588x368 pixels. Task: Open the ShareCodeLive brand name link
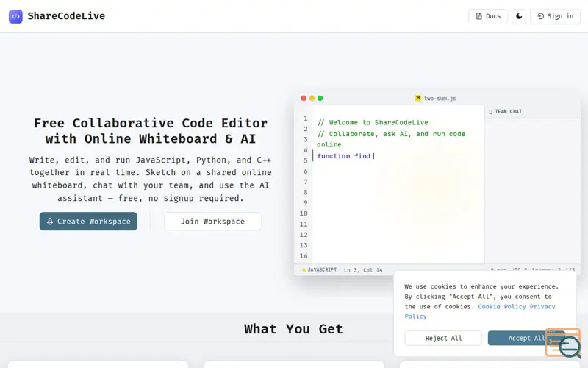point(66,16)
